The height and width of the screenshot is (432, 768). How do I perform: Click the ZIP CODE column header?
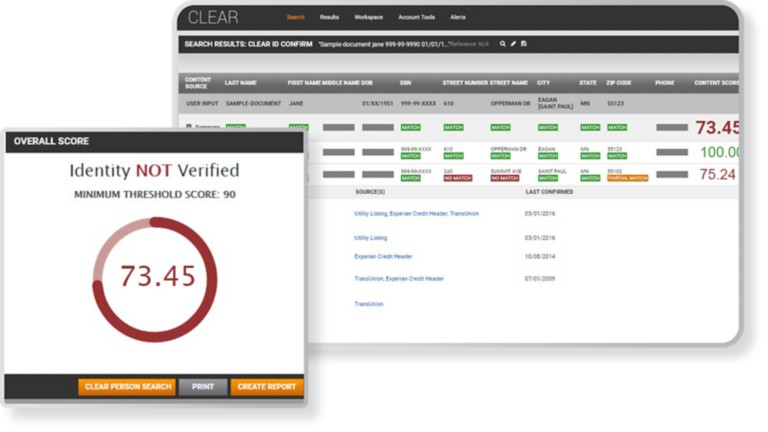tap(619, 83)
